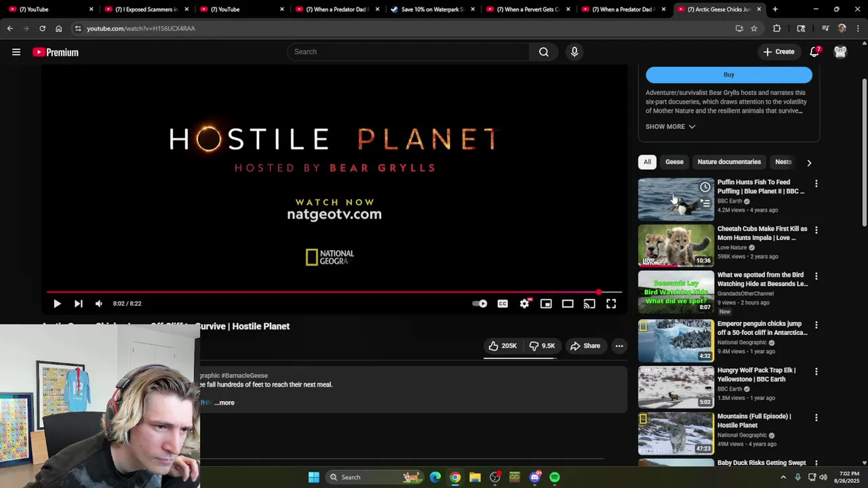Open the YouTube guide hamburger menu
The width and height of the screenshot is (868, 488).
16,52
